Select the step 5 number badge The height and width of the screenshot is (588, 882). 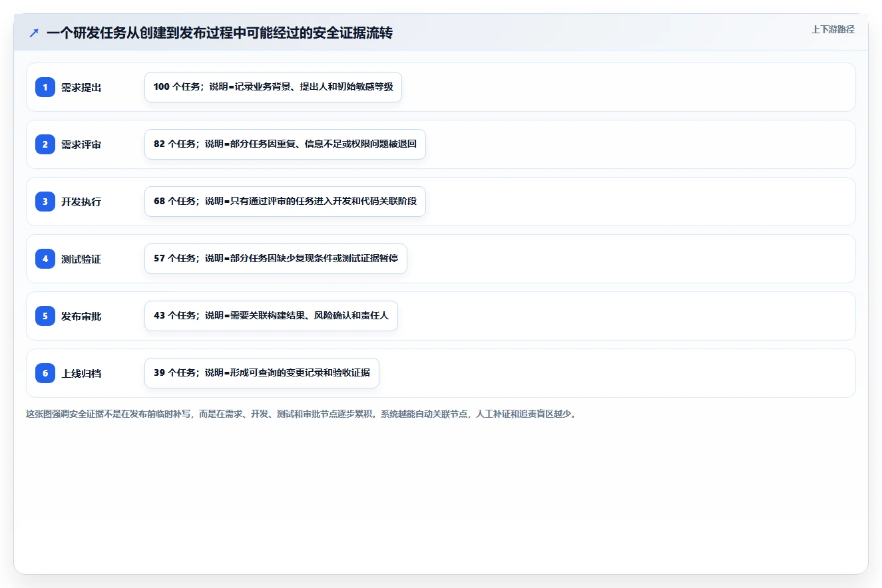[x=45, y=316]
